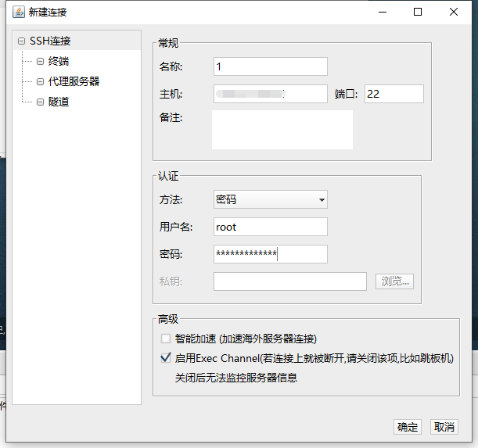Click the 浏览... browse button
Screen dimensions: 478x448
coord(394,281)
